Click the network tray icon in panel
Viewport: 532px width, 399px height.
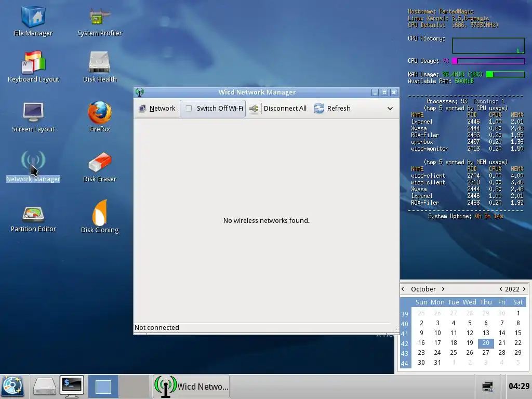pos(487,387)
